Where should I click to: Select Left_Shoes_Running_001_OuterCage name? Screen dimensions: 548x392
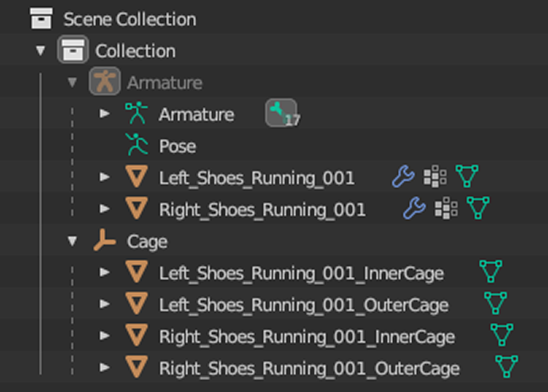[x=304, y=306]
